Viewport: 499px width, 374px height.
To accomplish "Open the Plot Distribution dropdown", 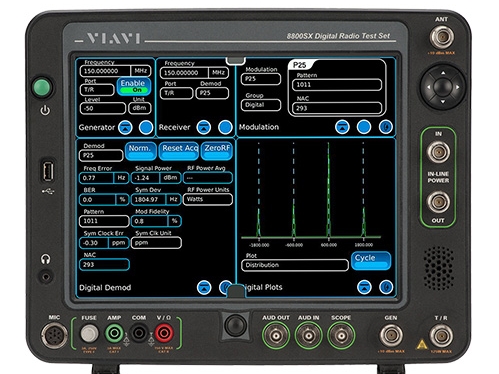I will [x=295, y=265].
